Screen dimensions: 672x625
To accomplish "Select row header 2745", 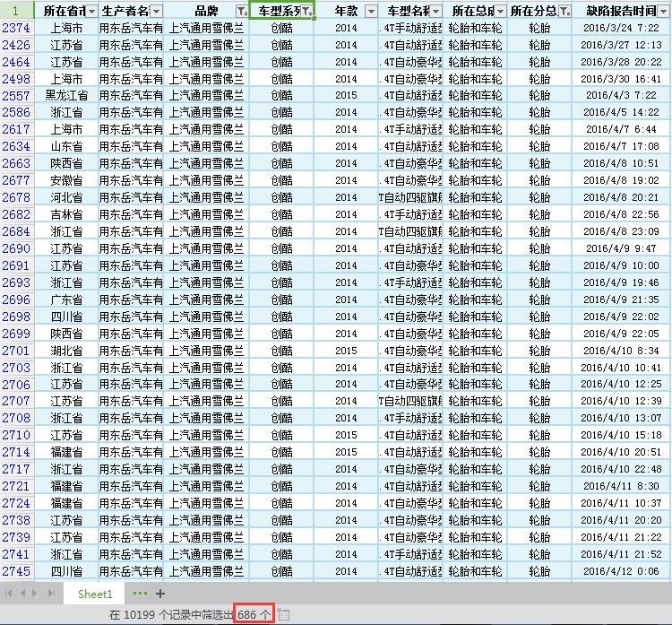I will (x=17, y=571).
